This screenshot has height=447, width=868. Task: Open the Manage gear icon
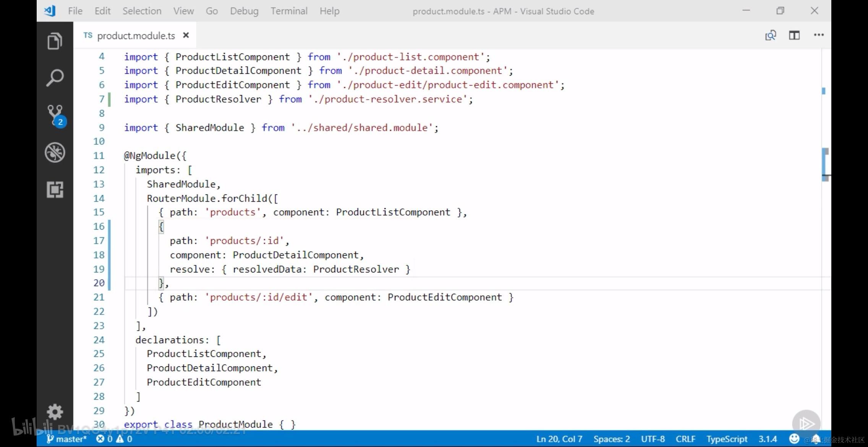pos(55,412)
